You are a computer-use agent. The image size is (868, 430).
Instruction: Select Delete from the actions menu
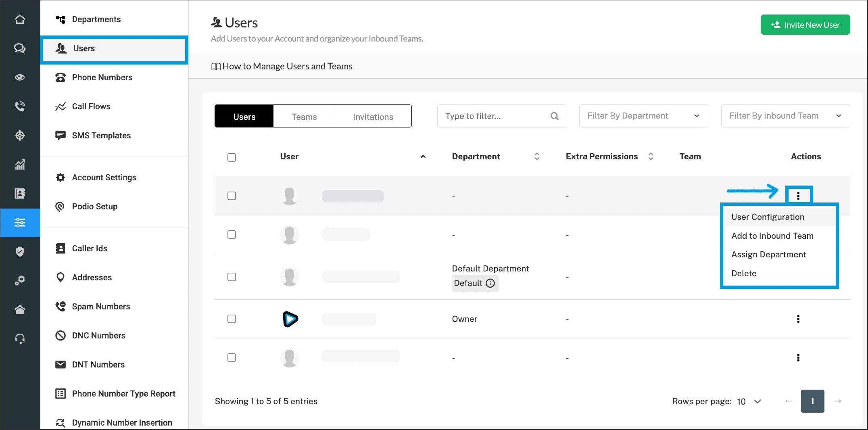[x=744, y=273]
